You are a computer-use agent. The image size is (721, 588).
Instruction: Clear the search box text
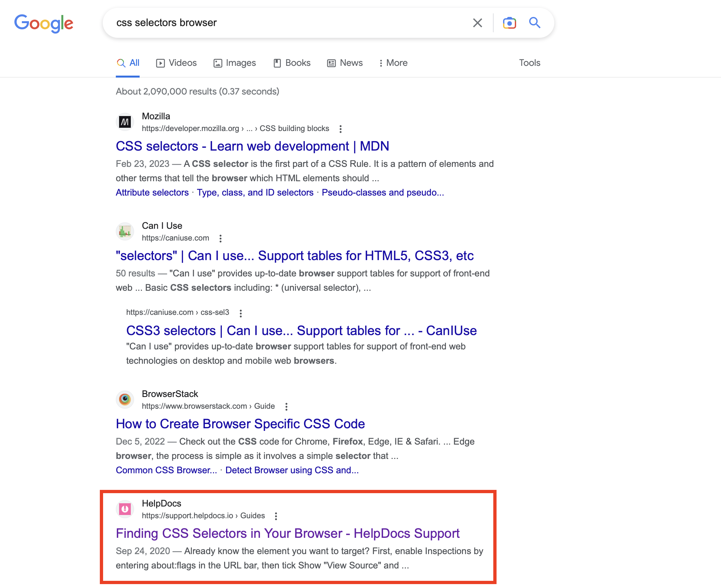[477, 23]
